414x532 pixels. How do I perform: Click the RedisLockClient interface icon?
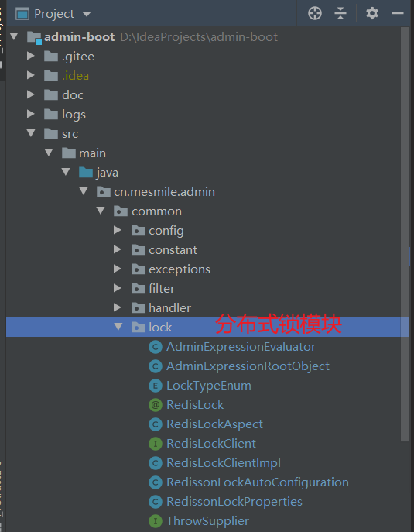pos(156,444)
